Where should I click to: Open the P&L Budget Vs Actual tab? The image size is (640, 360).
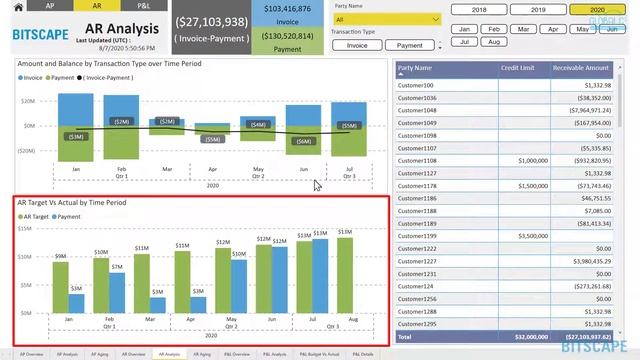pos(319,354)
